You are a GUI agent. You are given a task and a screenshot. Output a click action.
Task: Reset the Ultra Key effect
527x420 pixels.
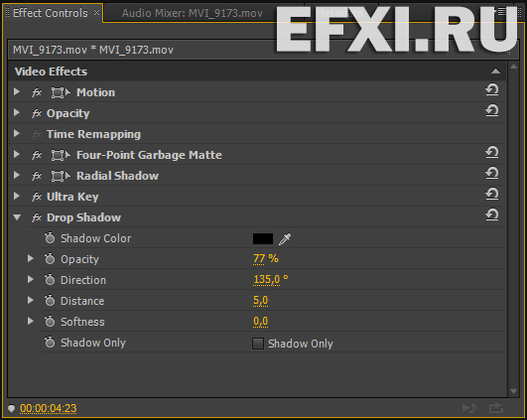point(492,195)
